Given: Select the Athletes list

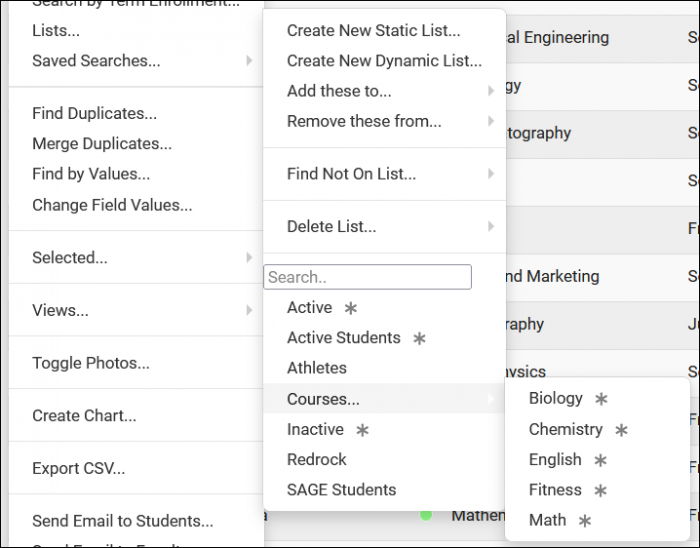Looking at the screenshot, I should (316, 368).
